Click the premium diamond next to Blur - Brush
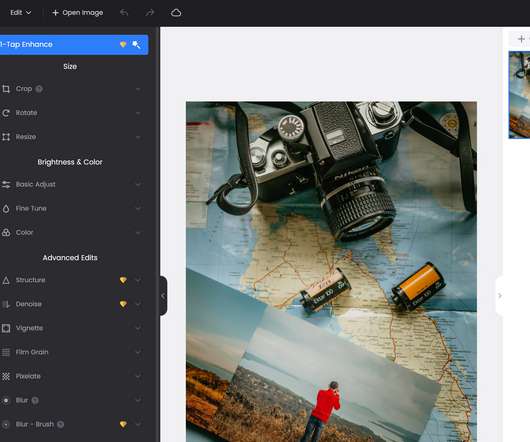The width and height of the screenshot is (530, 442). point(123,424)
